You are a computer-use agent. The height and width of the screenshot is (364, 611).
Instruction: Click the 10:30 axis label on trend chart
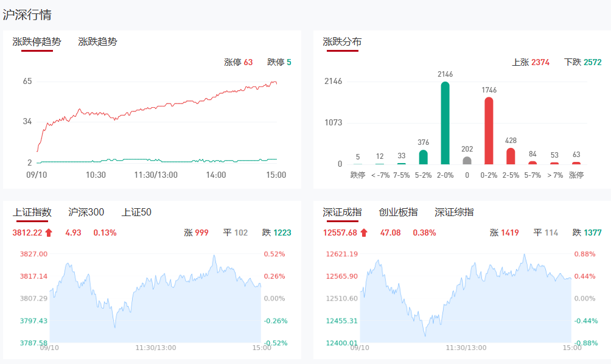(x=96, y=175)
